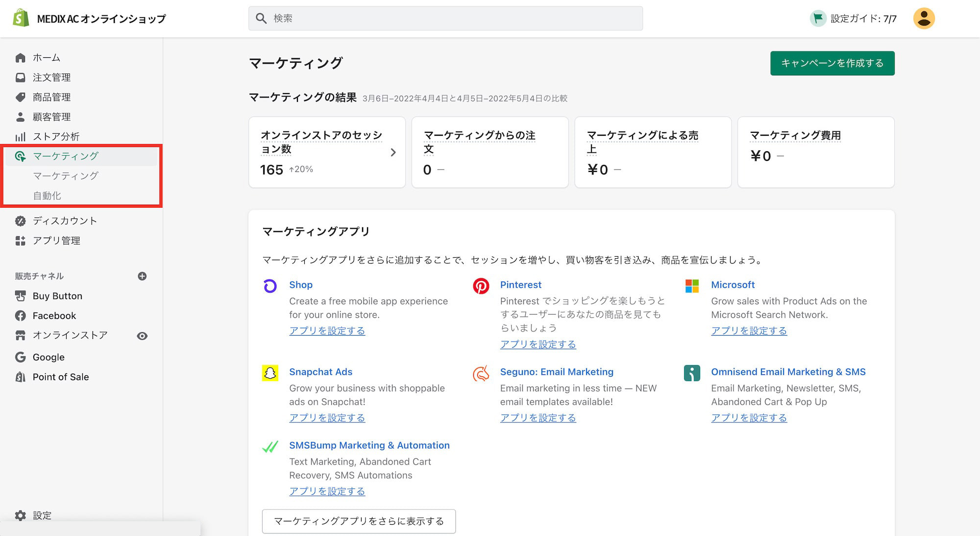Screen dimensions: 980x536
Task: Go to ホーム in sidebar
Action: tap(47, 58)
